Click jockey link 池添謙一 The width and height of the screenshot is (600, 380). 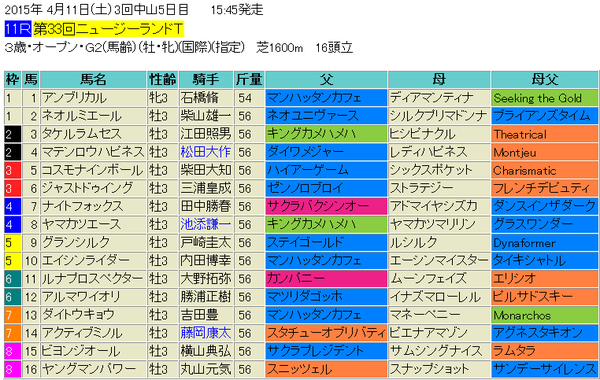[x=205, y=224]
